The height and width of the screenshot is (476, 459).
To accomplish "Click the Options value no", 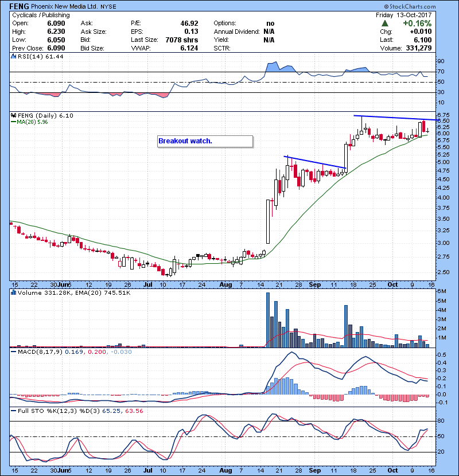I will pyautogui.click(x=270, y=24).
